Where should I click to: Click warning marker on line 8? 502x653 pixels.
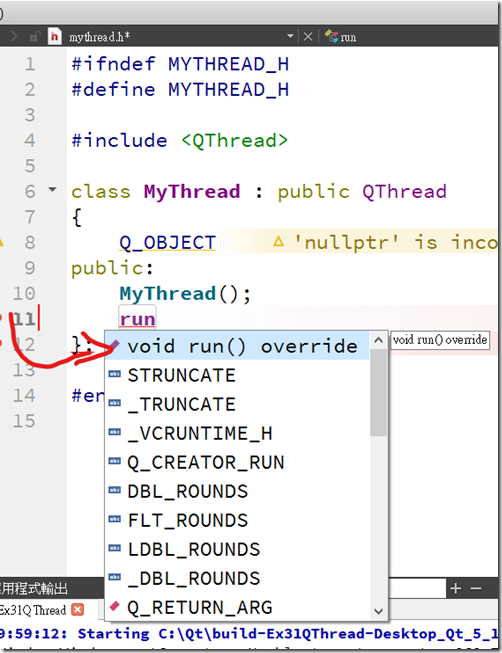[x=2, y=242]
